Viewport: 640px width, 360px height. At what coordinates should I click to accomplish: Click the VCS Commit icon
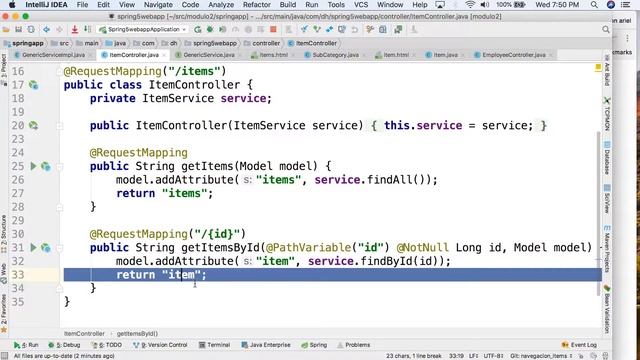click(317, 29)
